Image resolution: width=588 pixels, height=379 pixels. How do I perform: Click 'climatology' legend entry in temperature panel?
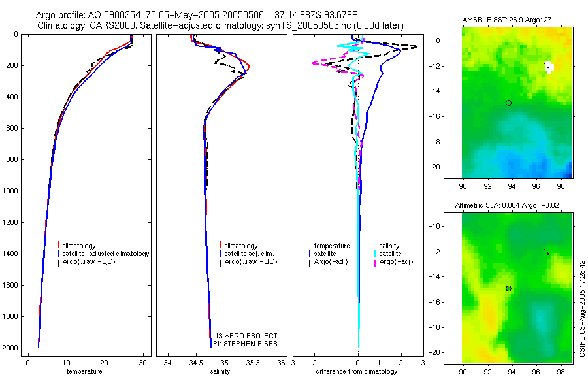pyautogui.click(x=79, y=246)
